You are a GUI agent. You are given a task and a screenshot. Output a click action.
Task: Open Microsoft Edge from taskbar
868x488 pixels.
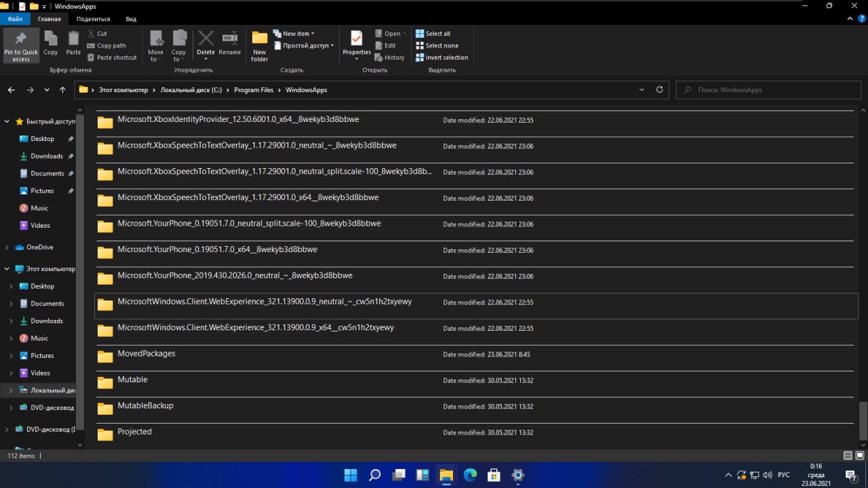click(470, 475)
